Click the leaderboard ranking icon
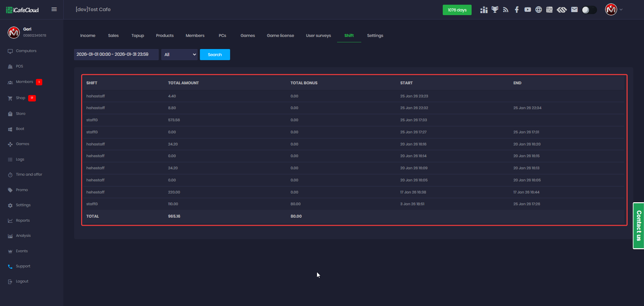Viewport: 644px width, 306px height. 484,10
